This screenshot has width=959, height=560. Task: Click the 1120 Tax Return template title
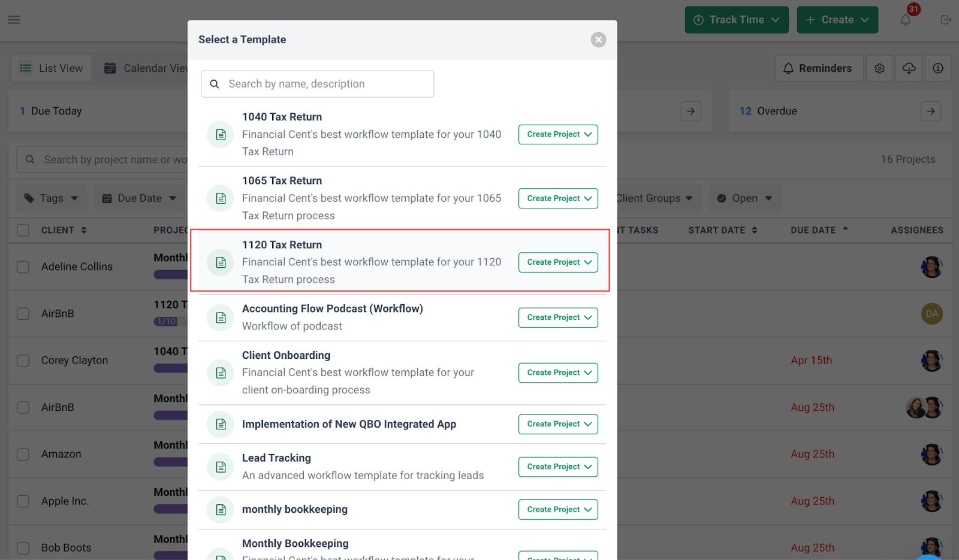(282, 244)
